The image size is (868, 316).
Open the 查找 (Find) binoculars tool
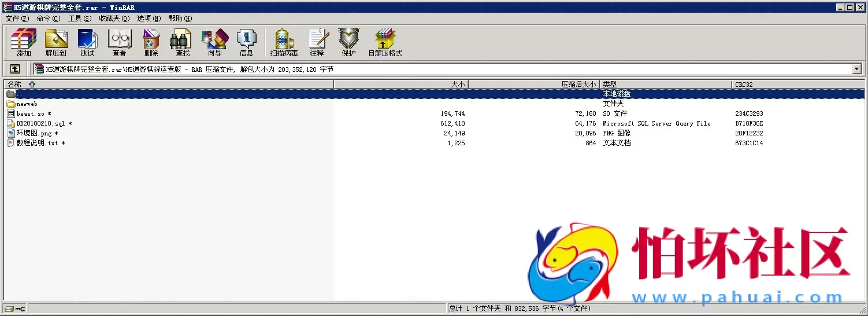pos(183,43)
